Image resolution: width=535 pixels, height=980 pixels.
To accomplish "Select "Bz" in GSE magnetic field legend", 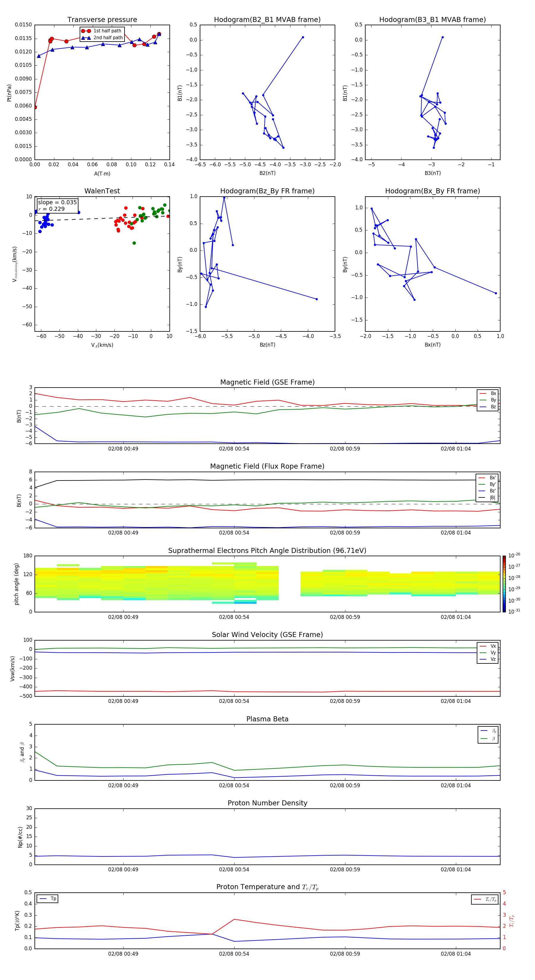I will tap(488, 407).
